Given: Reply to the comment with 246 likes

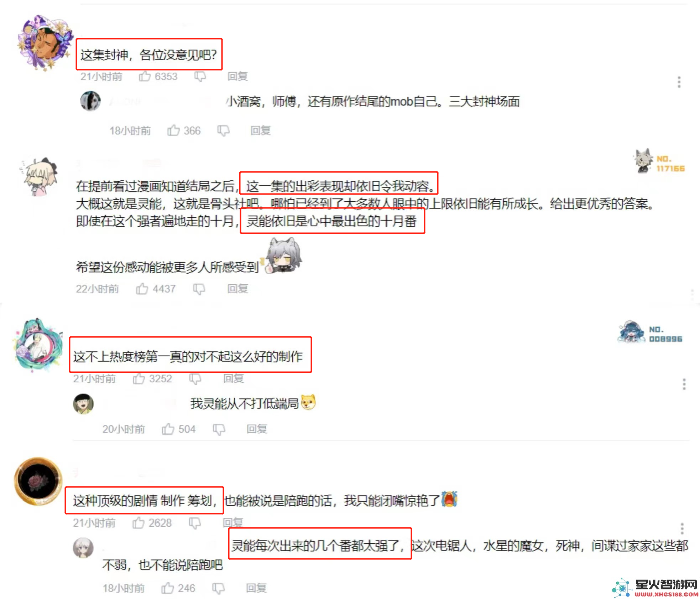Looking at the screenshot, I should click(x=256, y=588).
